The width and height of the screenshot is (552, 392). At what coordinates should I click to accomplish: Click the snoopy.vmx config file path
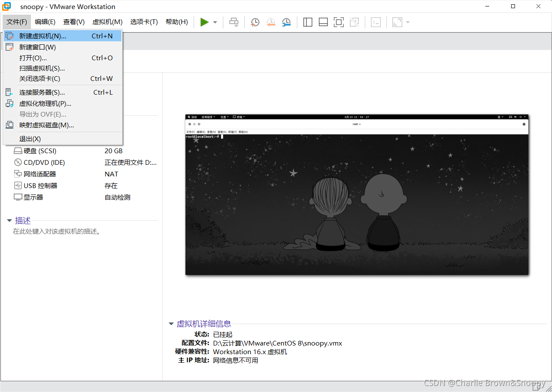point(278,343)
